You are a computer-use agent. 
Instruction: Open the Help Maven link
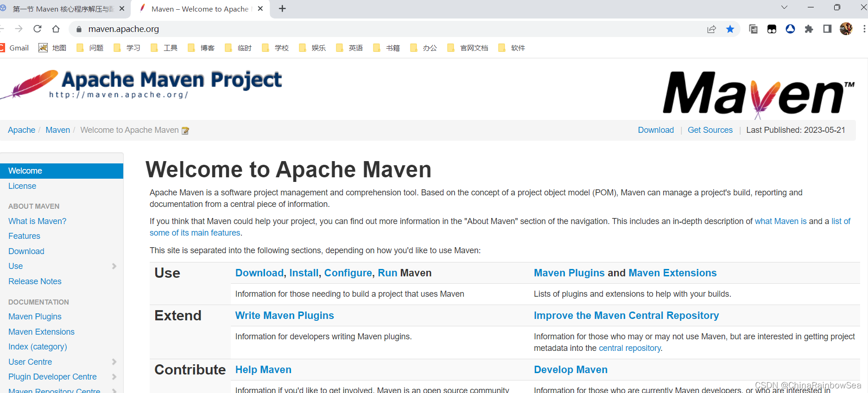(263, 370)
